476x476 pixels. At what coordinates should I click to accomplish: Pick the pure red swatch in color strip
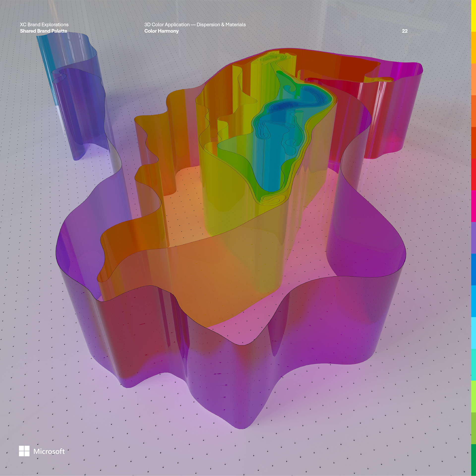473,174
